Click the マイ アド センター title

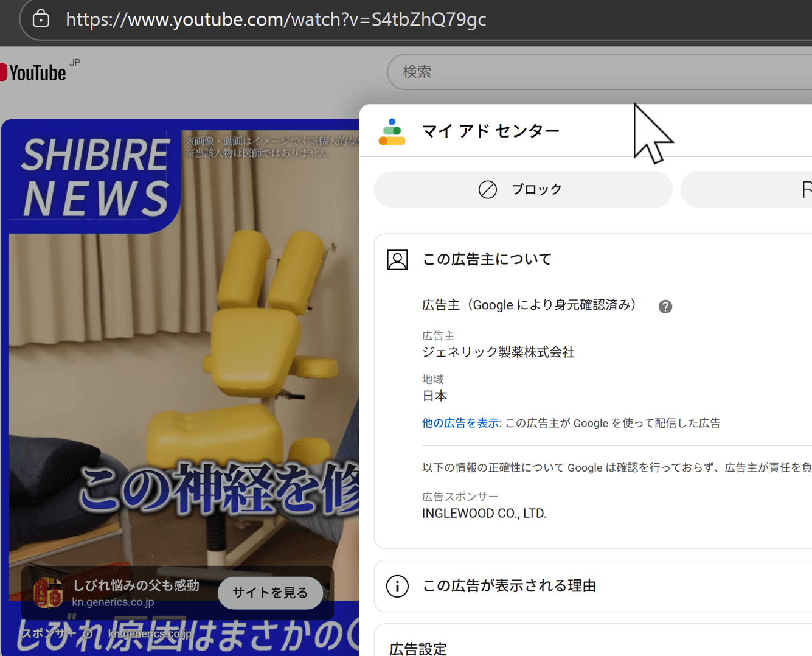(x=490, y=131)
